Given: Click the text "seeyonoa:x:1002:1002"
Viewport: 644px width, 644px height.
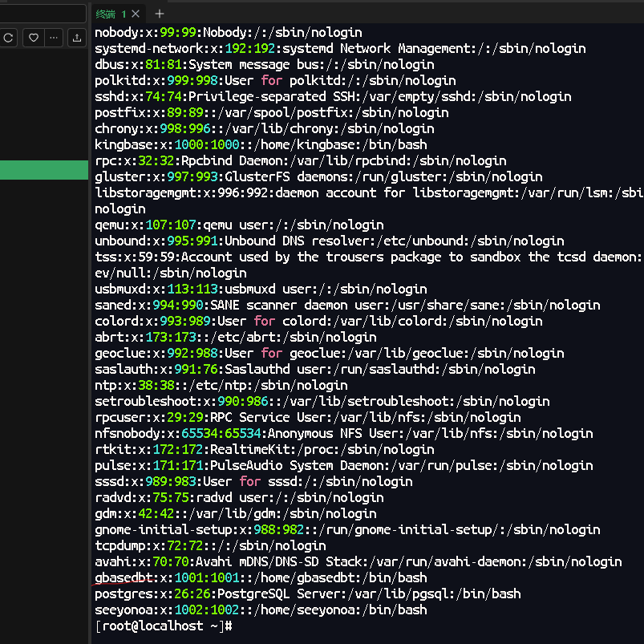Looking at the screenshot, I should click(167, 609).
